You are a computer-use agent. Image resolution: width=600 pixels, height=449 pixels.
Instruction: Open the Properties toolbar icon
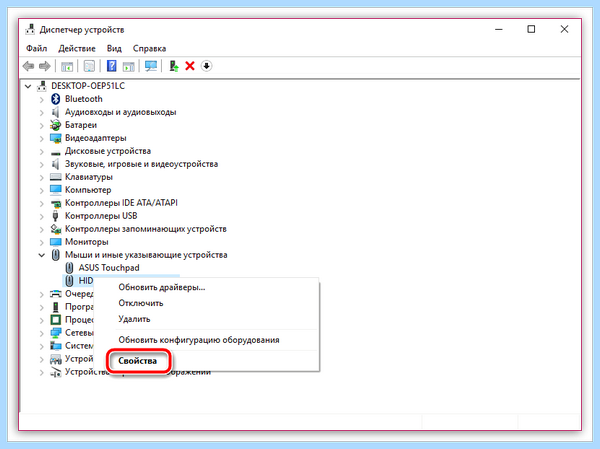coord(89,66)
